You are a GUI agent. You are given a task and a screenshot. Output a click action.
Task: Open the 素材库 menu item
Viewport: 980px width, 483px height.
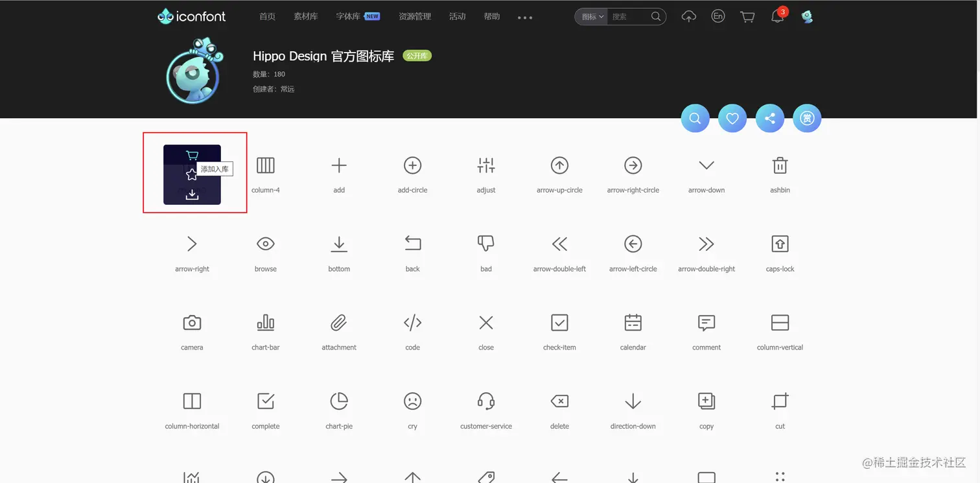coord(305,17)
